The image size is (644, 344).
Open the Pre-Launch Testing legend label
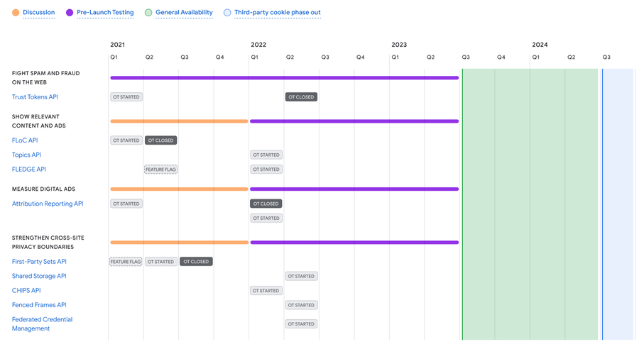[x=105, y=13]
